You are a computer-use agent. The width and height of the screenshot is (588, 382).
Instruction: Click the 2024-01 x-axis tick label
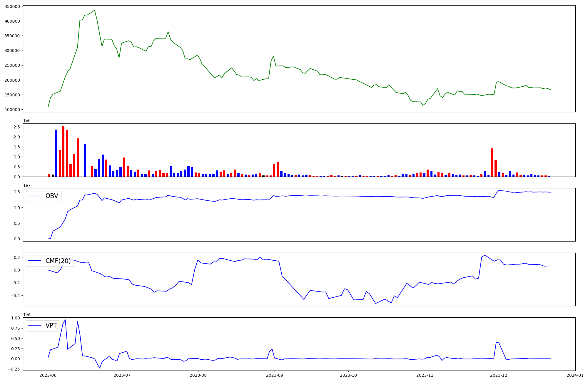[575, 375]
